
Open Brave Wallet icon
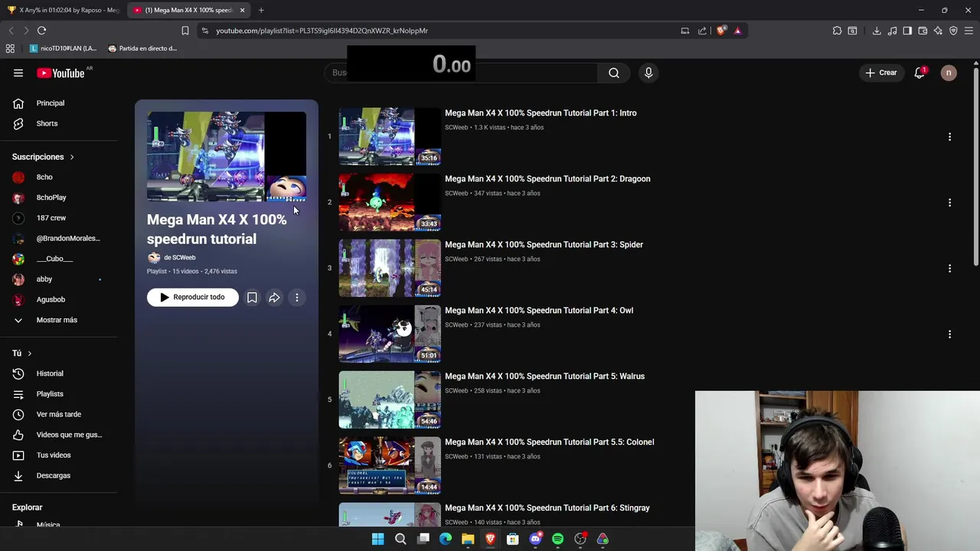[x=923, y=31]
